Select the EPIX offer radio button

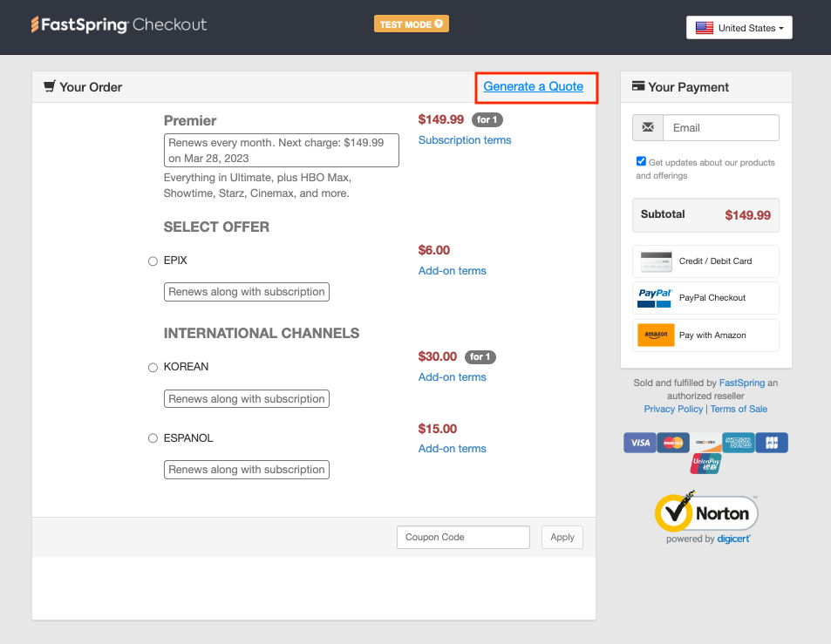tap(153, 261)
